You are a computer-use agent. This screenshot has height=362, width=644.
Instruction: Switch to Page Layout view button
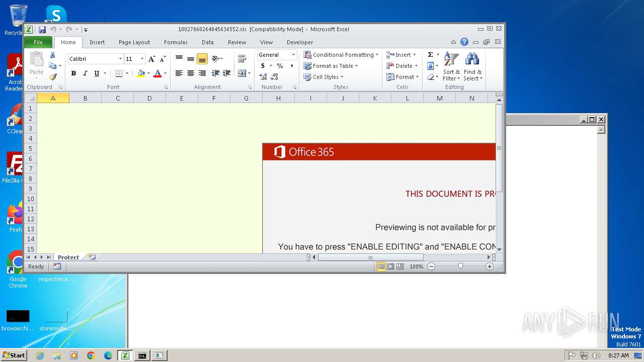tap(390, 266)
